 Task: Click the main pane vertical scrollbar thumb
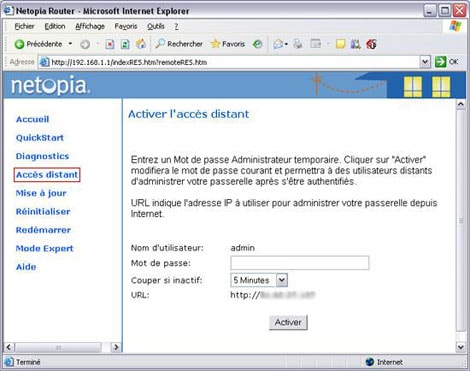tap(461, 220)
